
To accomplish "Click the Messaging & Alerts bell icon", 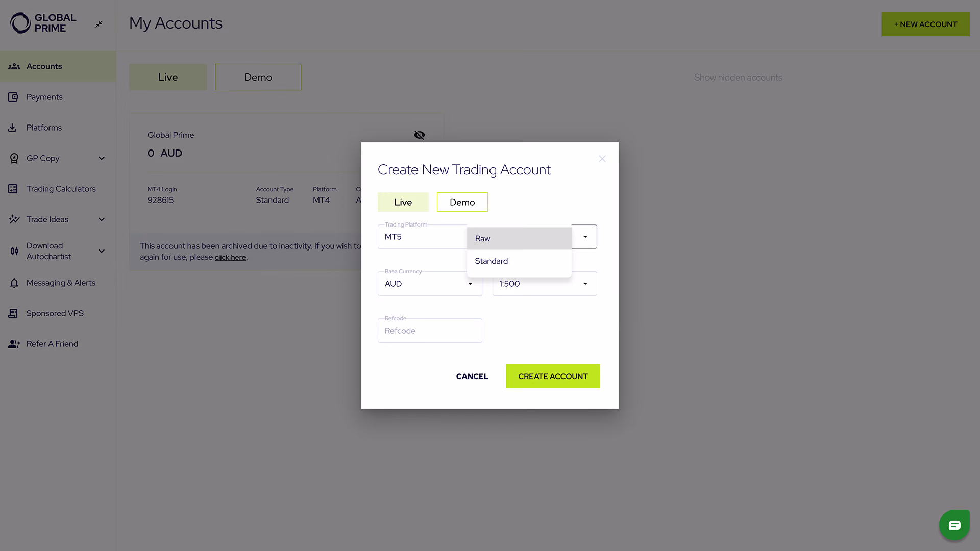I will tap(14, 283).
